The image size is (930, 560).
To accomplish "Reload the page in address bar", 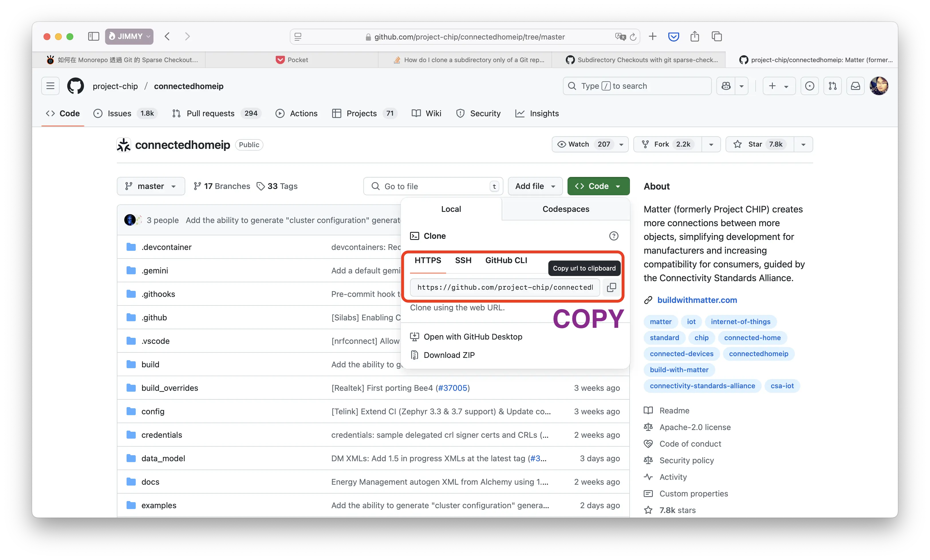I will point(633,37).
